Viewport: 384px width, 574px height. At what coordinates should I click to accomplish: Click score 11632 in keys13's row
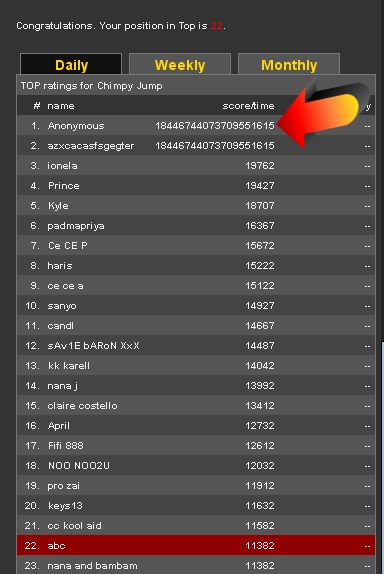pos(260,506)
